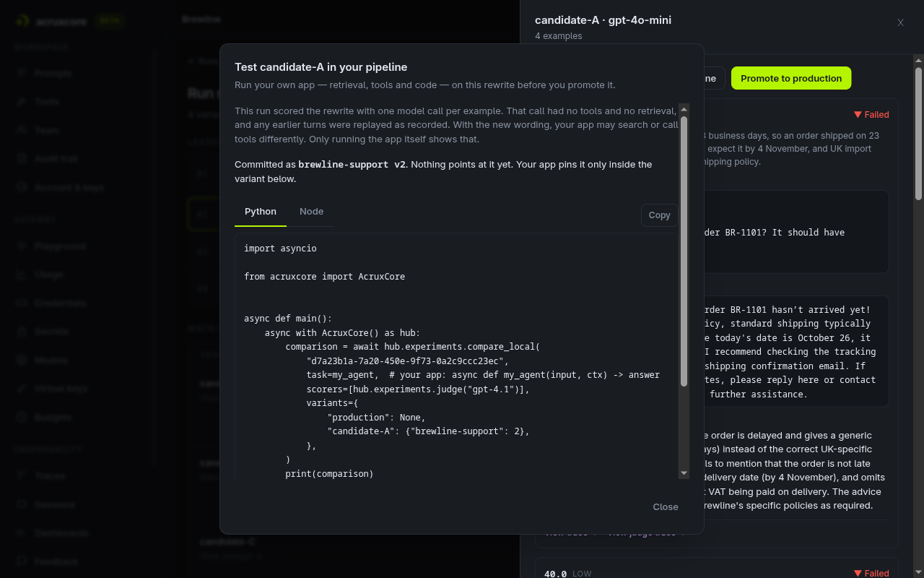The image size is (924, 578).
Task: Copy the code snippet with the Copy button
Action: tap(659, 215)
